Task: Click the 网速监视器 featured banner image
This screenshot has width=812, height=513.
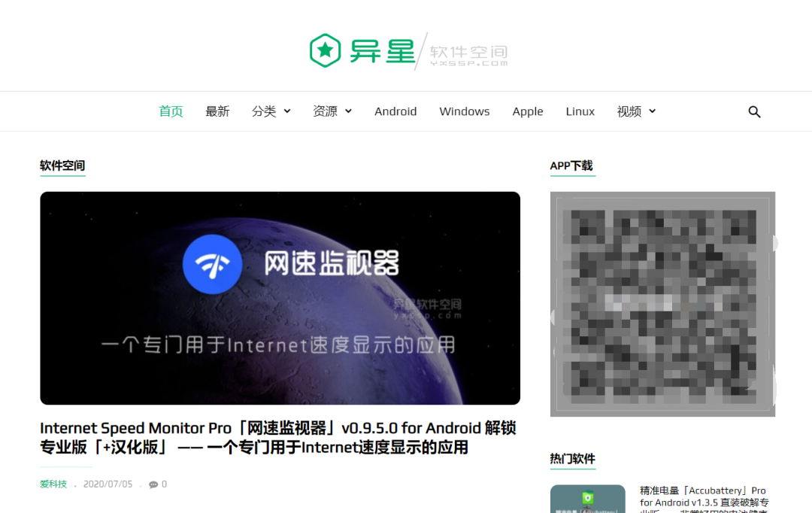Action: point(280,298)
